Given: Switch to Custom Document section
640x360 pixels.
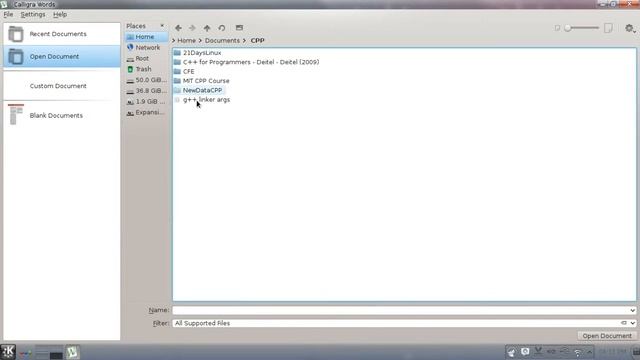Looking at the screenshot, I should click(x=62, y=86).
